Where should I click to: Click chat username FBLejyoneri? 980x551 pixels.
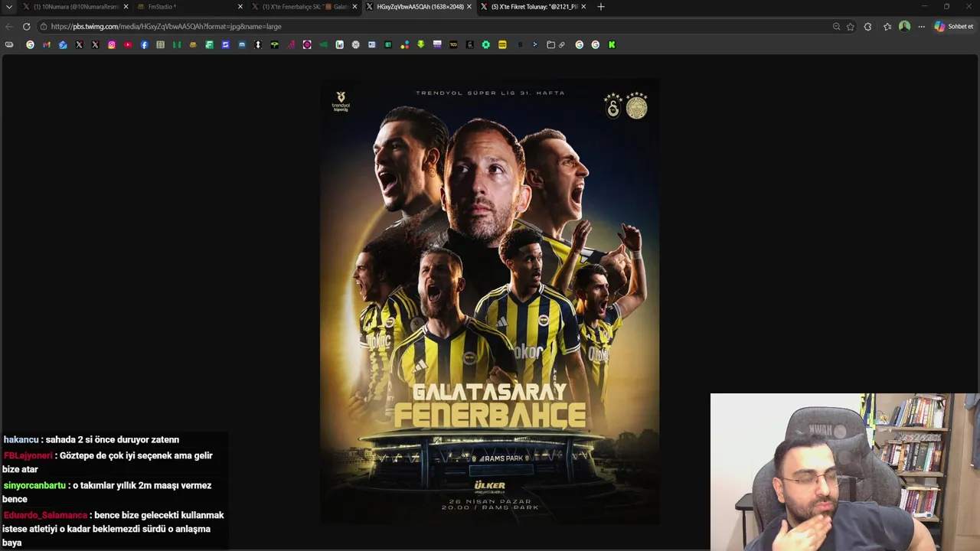click(28, 455)
